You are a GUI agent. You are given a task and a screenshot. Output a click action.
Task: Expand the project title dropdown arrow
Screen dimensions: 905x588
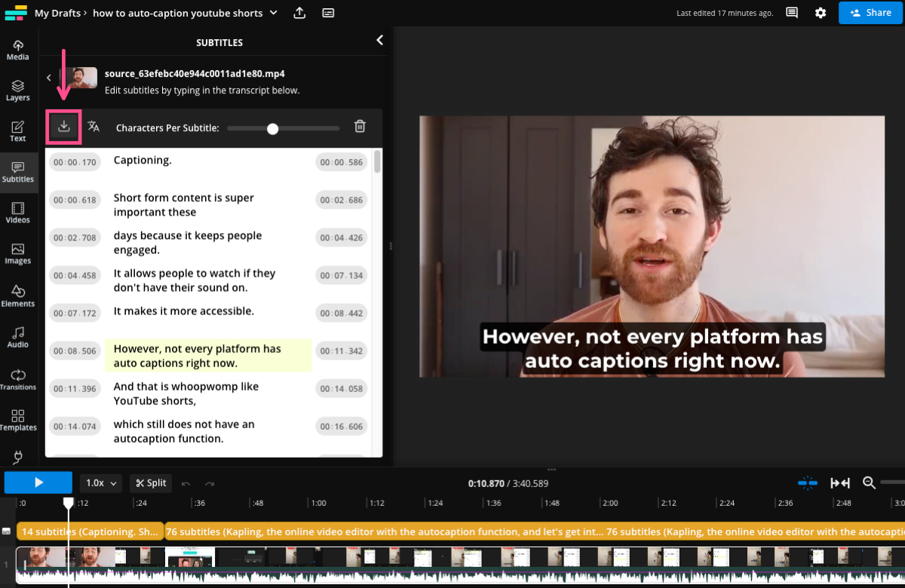click(273, 13)
